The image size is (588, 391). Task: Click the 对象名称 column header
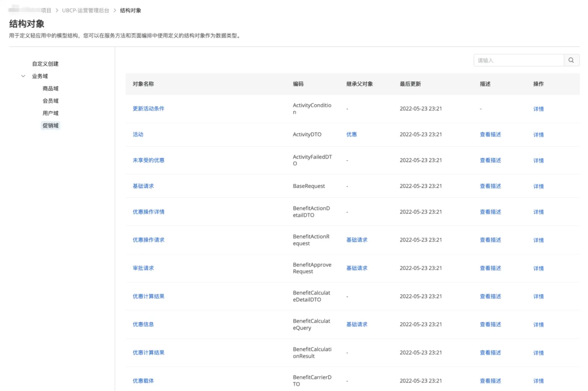coord(143,84)
